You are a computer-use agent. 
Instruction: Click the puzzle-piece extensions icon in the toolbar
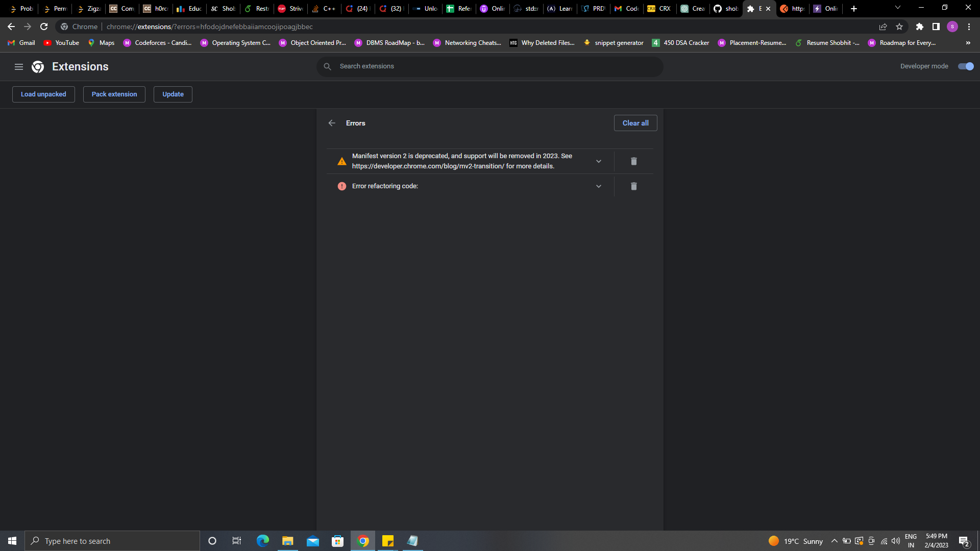coord(920,27)
